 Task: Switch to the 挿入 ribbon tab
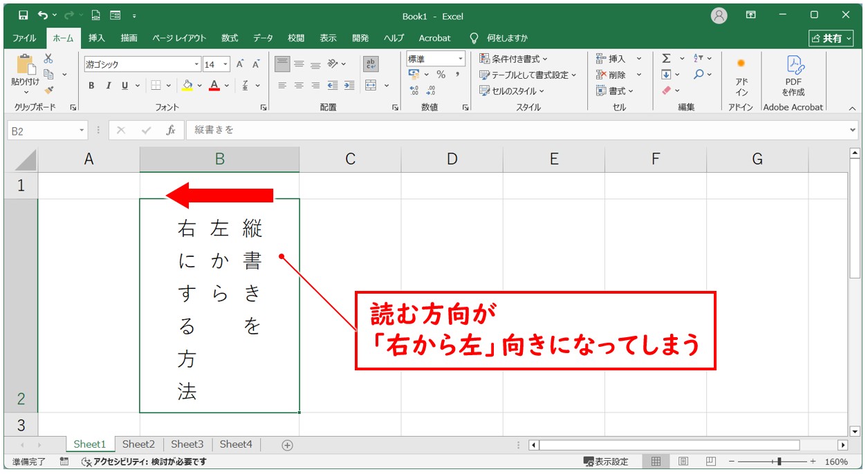[97, 38]
